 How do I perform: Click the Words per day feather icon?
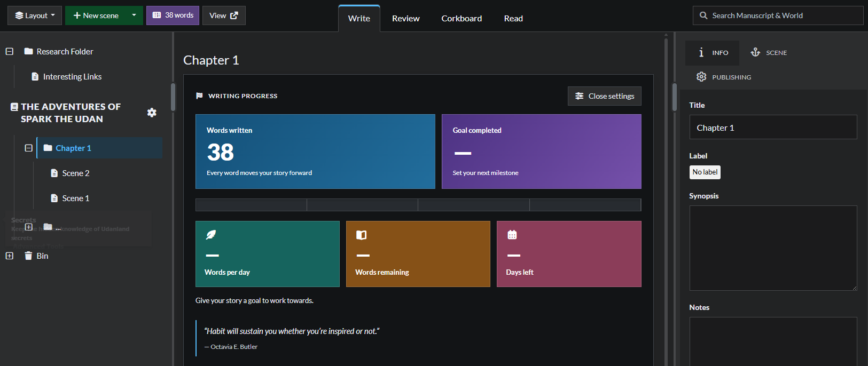[x=211, y=235]
